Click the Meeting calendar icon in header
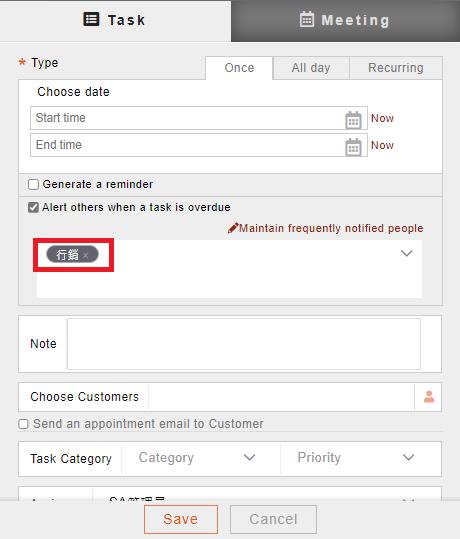 click(x=307, y=19)
